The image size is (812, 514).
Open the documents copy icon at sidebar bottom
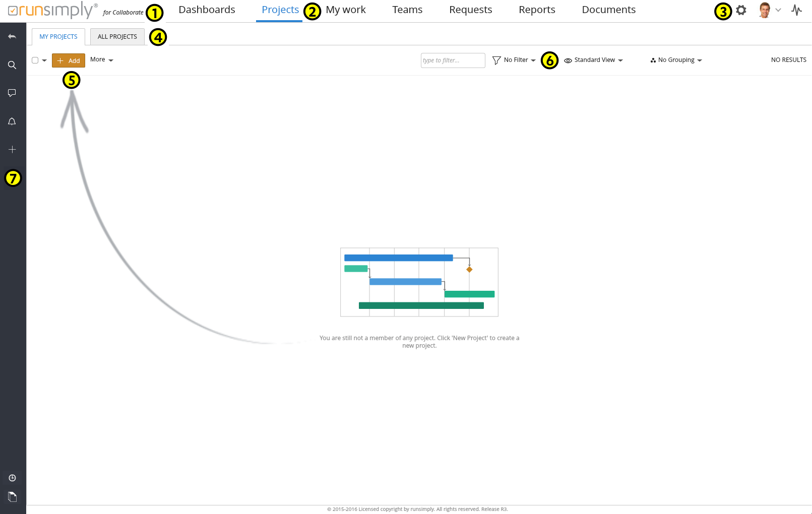[12, 497]
